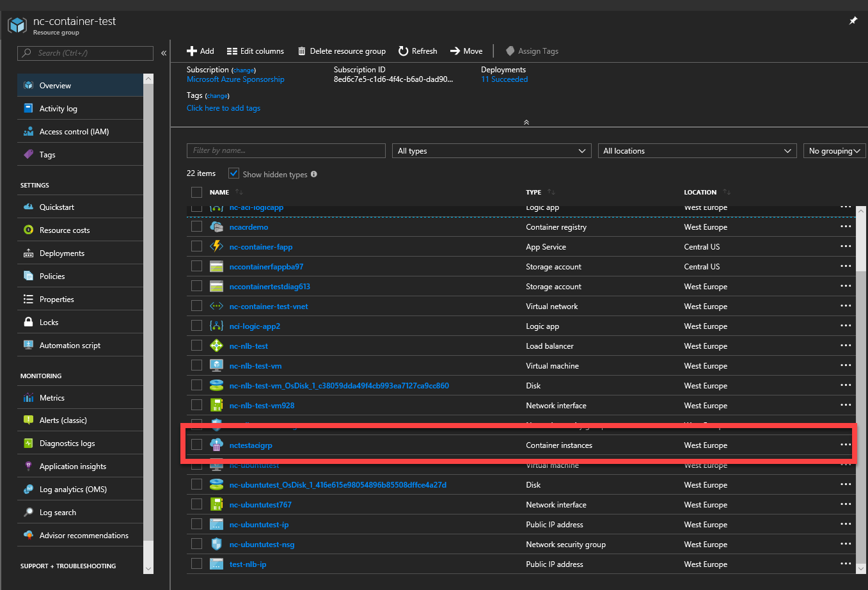Click the nc-nlb-test-vm928 network interface icon
This screenshot has height=590, width=868.
point(216,405)
